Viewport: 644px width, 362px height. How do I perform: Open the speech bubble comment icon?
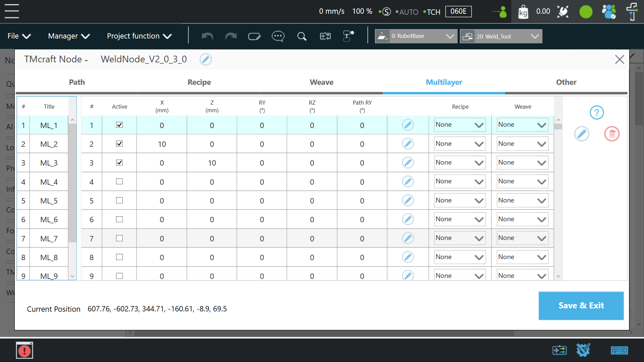tap(278, 36)
